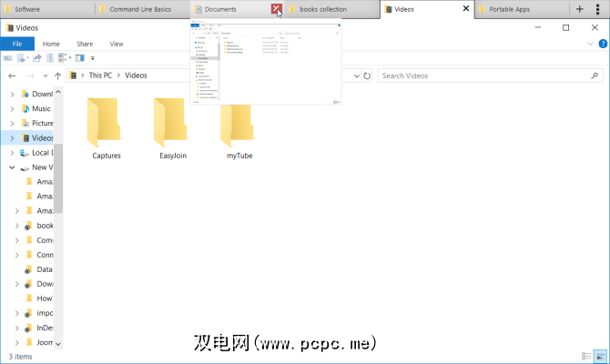Expand the impc folder node

pos(16,313)
